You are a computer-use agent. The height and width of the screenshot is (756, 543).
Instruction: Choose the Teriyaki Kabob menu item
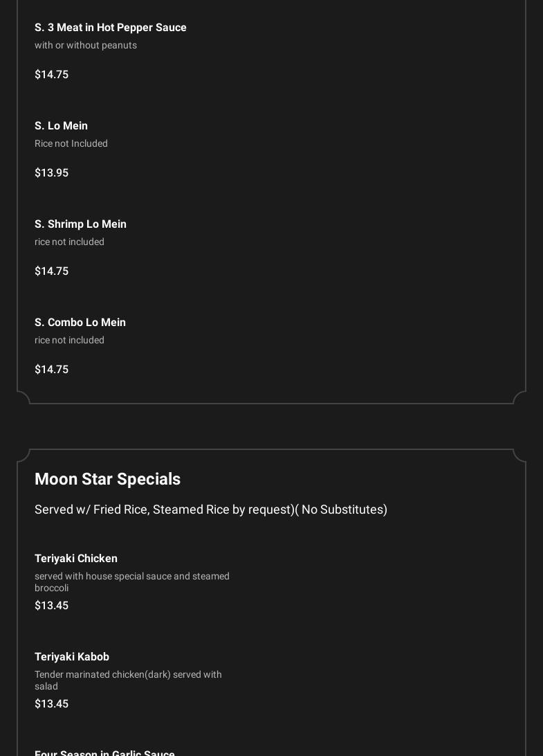click(x=72, y=657)
